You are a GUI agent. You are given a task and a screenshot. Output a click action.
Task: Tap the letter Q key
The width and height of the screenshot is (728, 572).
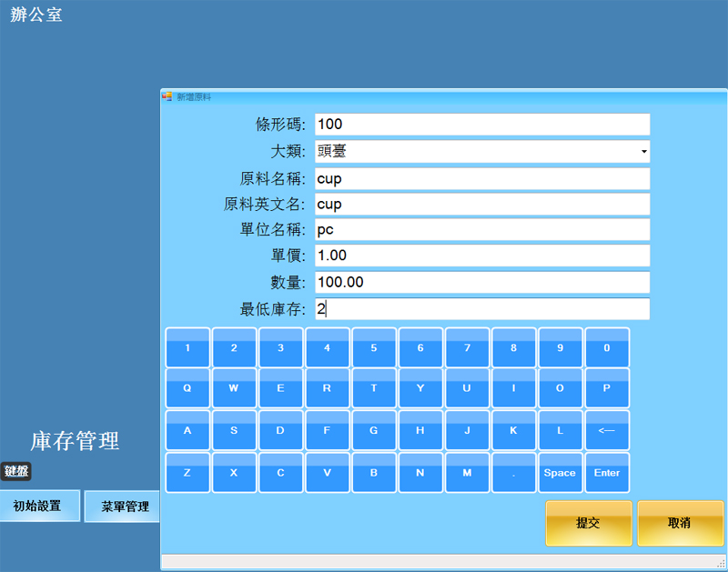(x=187, y=388)
